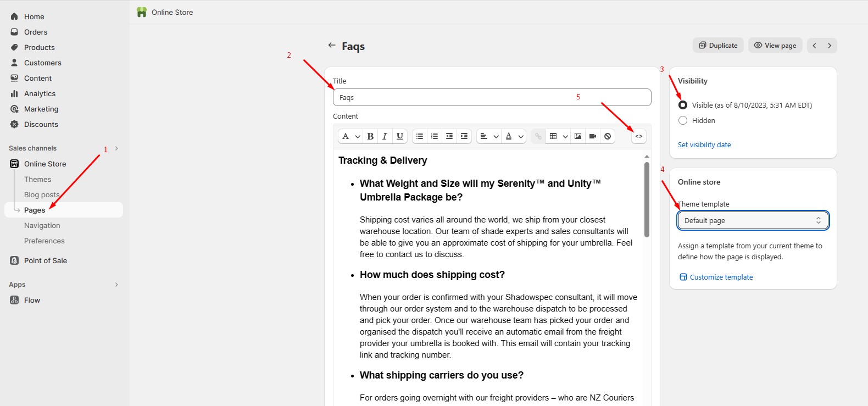
Task: Open Navigation under Online Store
Action: pyautogui.click(x=42, y=225)
